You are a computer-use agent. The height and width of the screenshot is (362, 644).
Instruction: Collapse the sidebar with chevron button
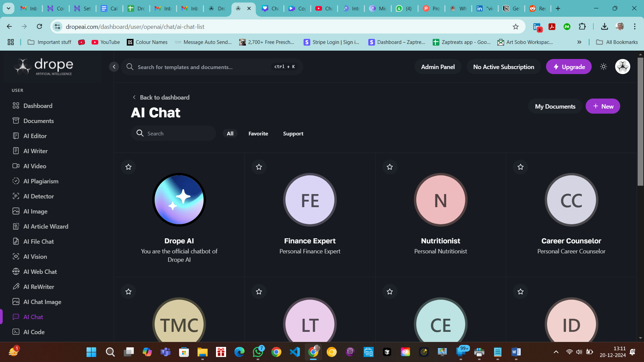[114, 67]
